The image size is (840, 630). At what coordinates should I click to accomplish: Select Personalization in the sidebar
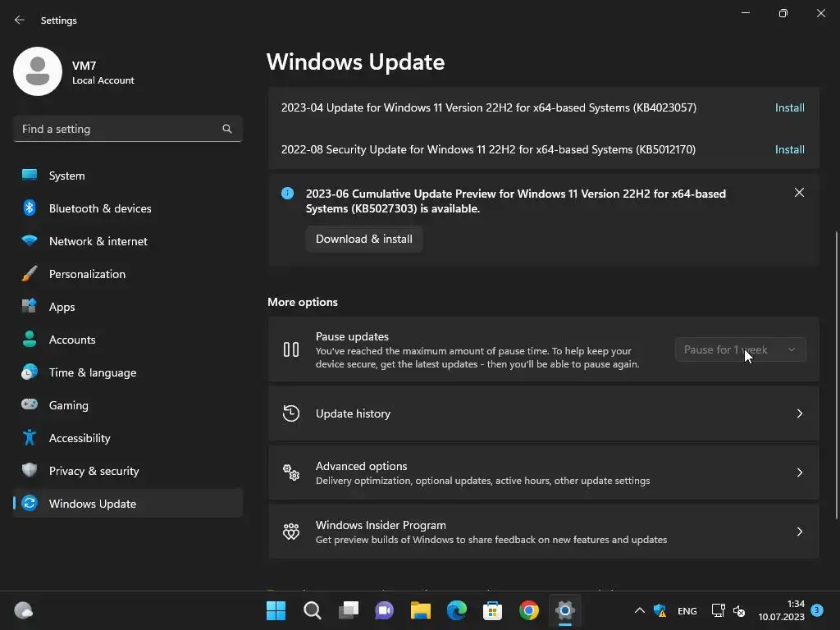coord(127,274)
